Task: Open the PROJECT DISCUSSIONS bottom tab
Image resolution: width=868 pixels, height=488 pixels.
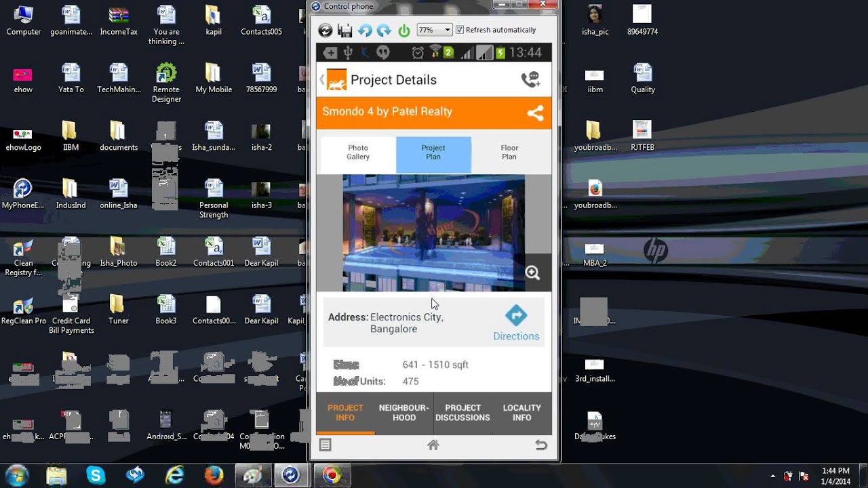Action: (462, 413)
